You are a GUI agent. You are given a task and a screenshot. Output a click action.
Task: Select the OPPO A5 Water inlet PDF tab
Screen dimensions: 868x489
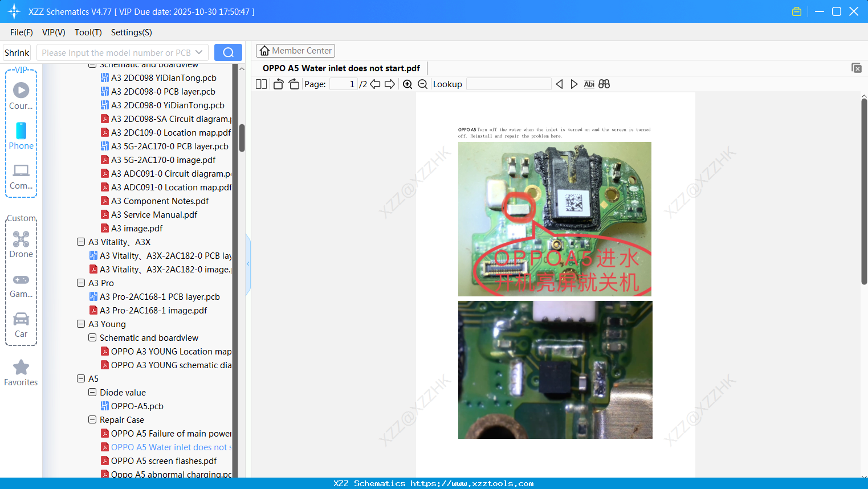point(341,68)
